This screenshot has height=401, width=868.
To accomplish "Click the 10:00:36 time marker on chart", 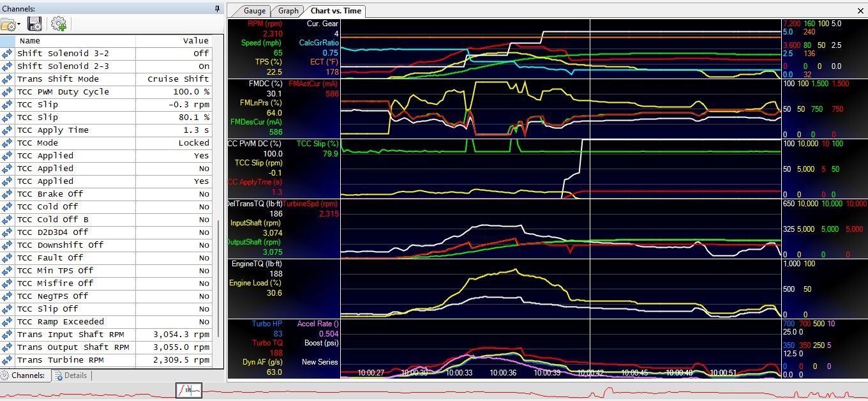I will pyautogui.click(x=503, y=373).
